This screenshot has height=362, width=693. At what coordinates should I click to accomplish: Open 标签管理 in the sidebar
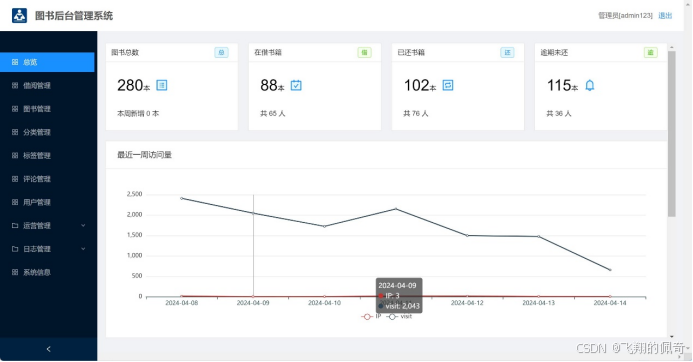47,156
